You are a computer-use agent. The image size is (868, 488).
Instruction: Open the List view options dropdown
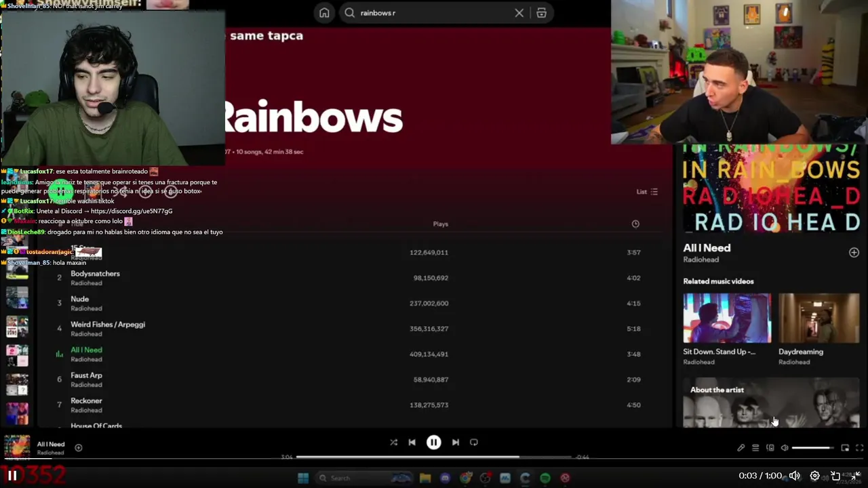(647, 192)
